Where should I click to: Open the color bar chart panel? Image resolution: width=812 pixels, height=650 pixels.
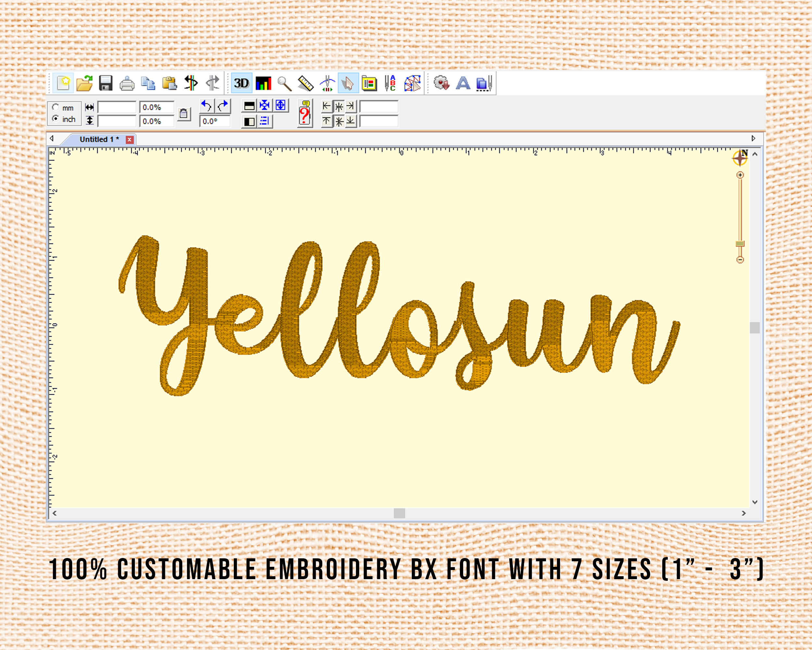point(264,84)
